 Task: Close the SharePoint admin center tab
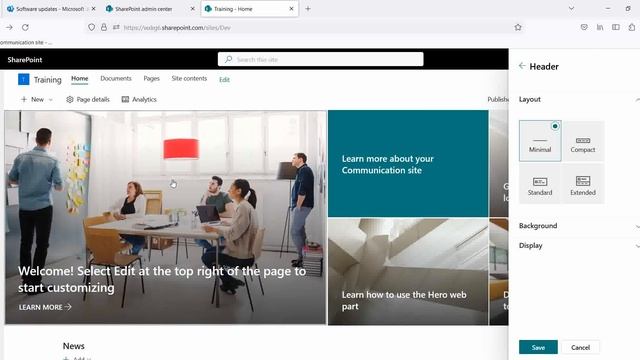(x=193, y=9)
